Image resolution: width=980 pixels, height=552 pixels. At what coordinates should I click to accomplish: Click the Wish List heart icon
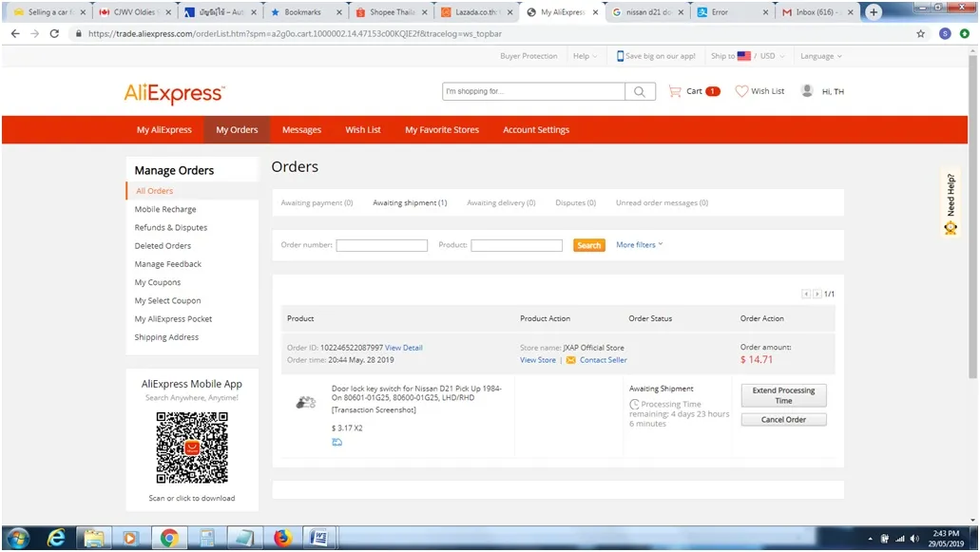point(741,91)
